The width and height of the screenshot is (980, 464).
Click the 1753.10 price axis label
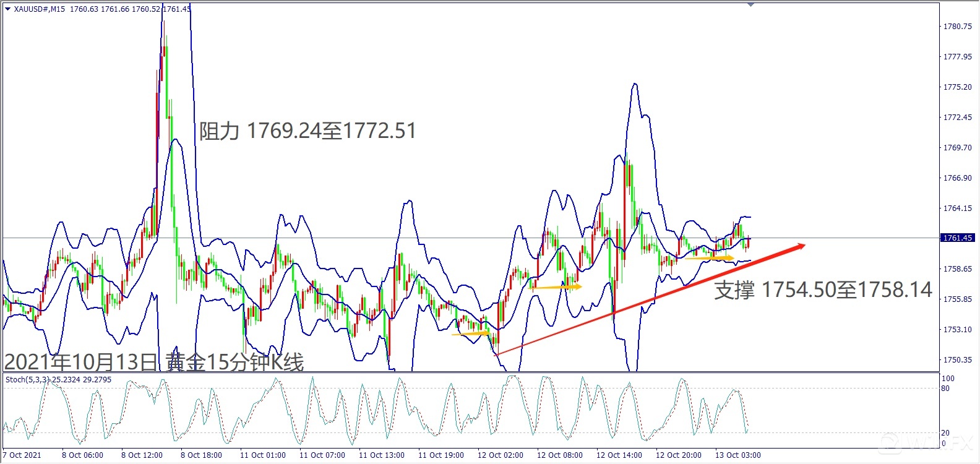[x=957, y=330]
